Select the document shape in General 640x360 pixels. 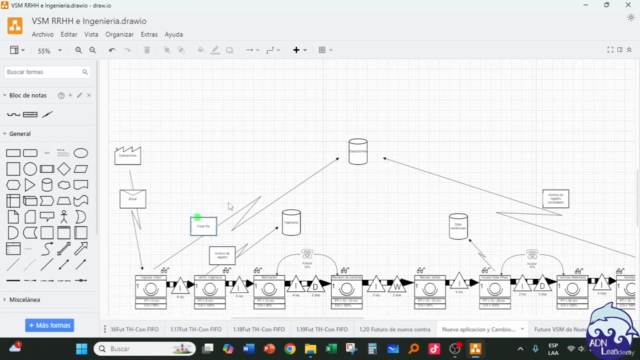tap(81, 185)
